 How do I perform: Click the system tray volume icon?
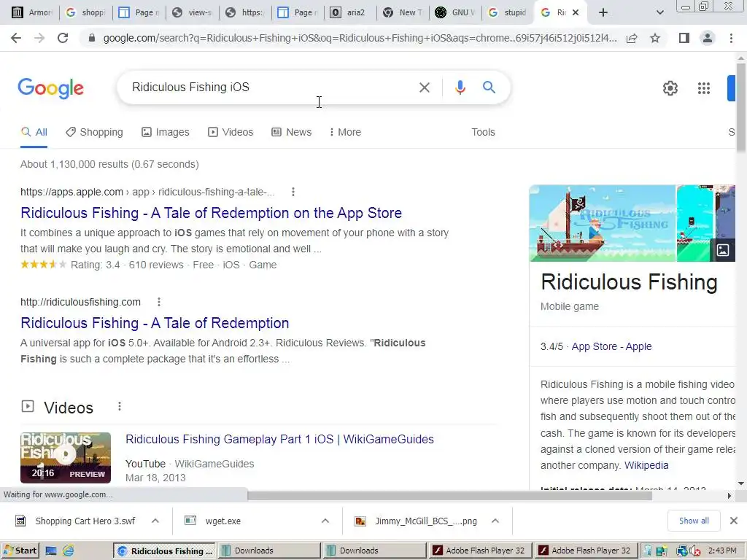coord(695,551)
